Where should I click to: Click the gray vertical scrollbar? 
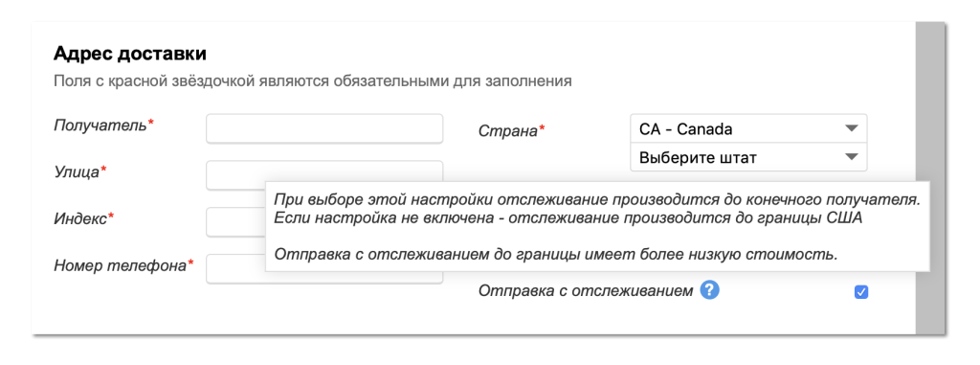point(932,178)
